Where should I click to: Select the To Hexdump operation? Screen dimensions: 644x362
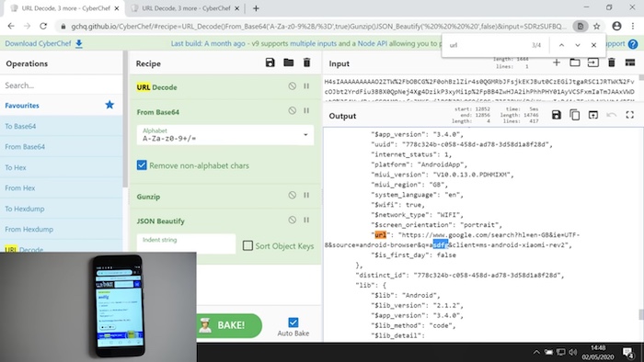pos(62,209)
